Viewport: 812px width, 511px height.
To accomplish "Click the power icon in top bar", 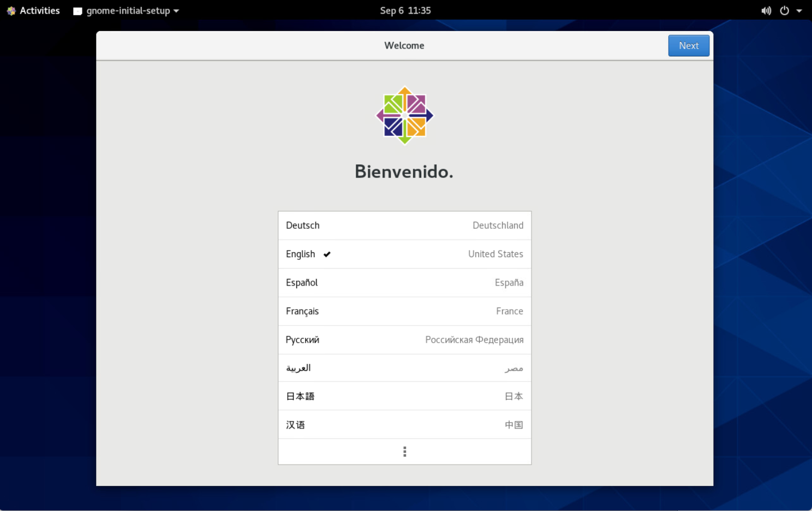I will [784, 10].
